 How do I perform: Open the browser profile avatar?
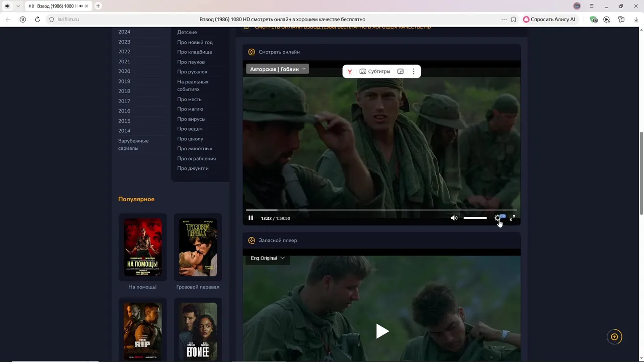pyautogui.click(x=577, y=6)
